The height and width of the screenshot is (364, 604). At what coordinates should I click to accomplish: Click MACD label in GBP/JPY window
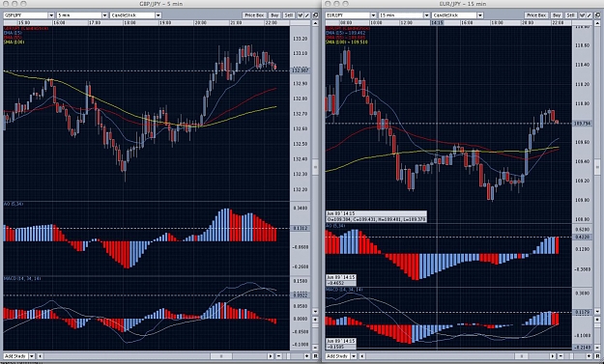tap(22, 278)
